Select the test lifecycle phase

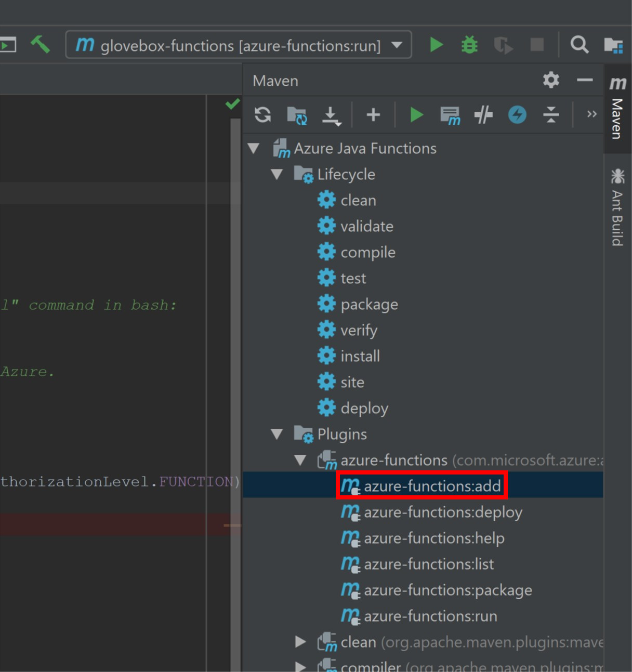pyautogui.click(x=341, y=278)
